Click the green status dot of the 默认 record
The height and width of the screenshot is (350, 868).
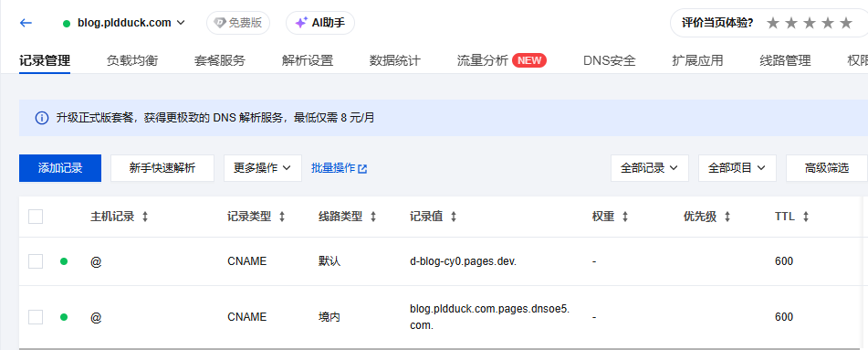click(x=64, y=261)
